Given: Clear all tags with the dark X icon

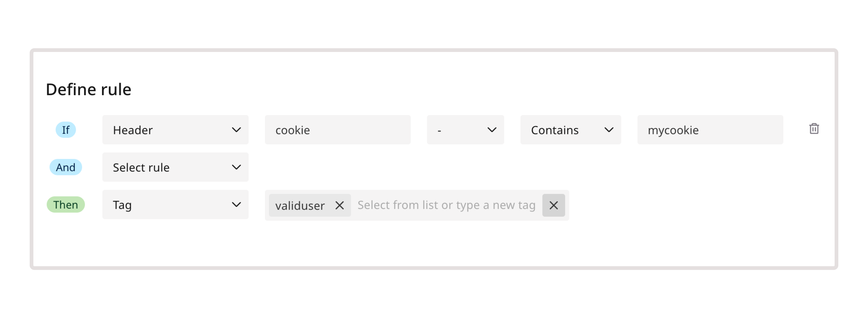Looking at the screenshot, I should click(554, 205).
